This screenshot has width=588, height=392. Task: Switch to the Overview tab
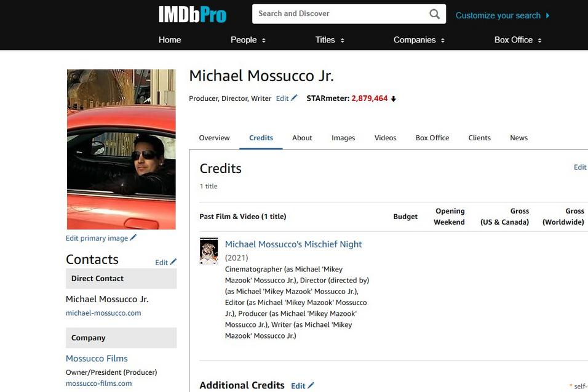point(214,138)
